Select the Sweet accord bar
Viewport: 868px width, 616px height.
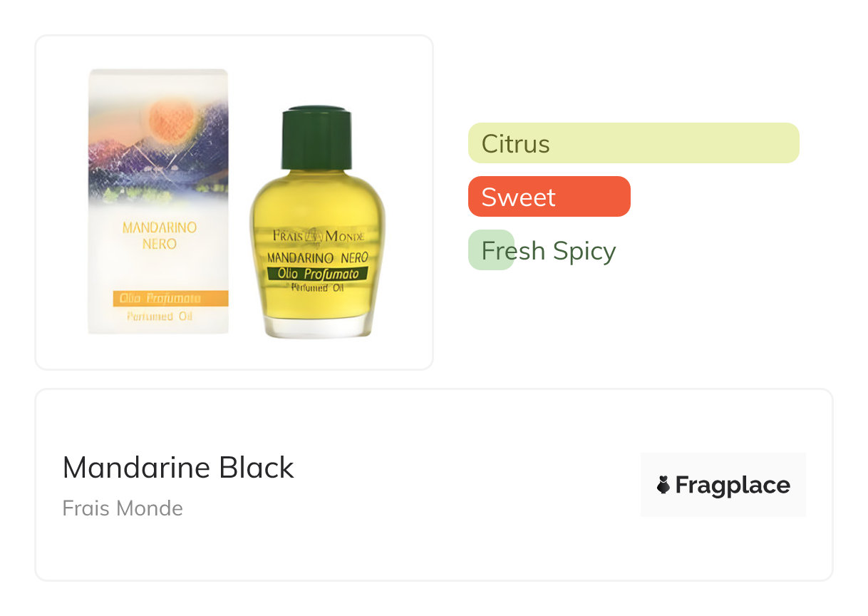[x=549, y=197]
